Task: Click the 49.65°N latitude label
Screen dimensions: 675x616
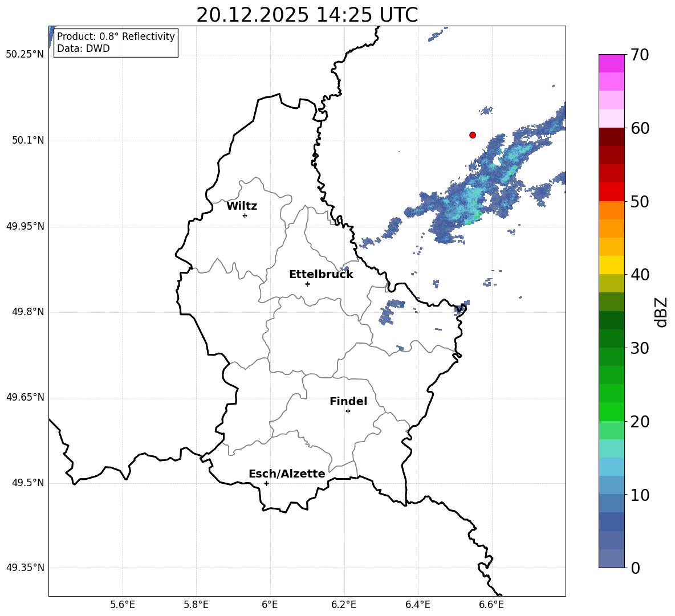Action: 25,397
